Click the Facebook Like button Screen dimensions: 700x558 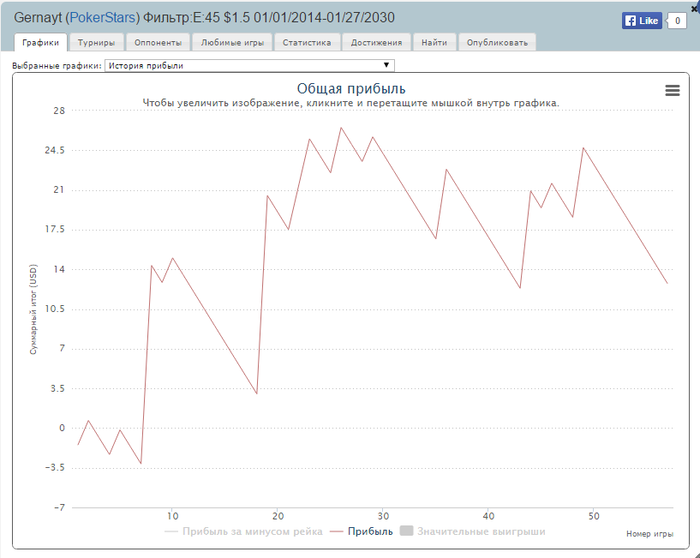click(642, 21)
